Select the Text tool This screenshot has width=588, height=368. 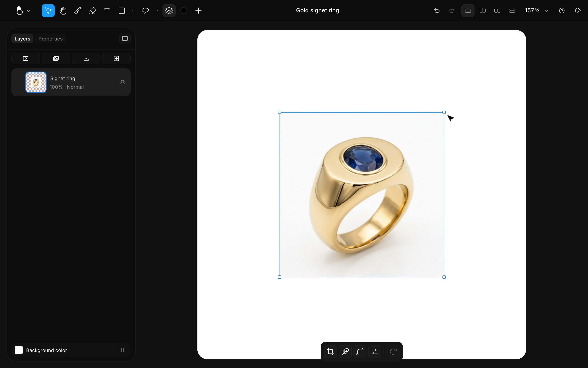coord(107,11)
